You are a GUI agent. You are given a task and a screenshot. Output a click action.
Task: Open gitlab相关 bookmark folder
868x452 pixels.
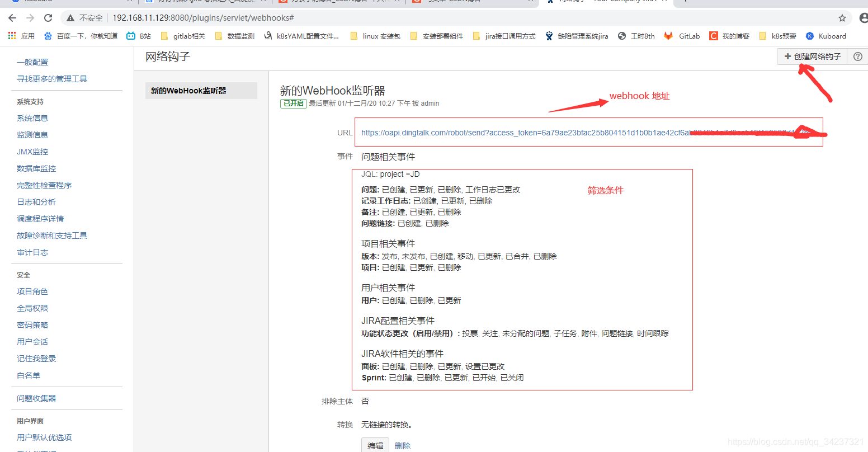pyautogui.click(x=183, y=36)
